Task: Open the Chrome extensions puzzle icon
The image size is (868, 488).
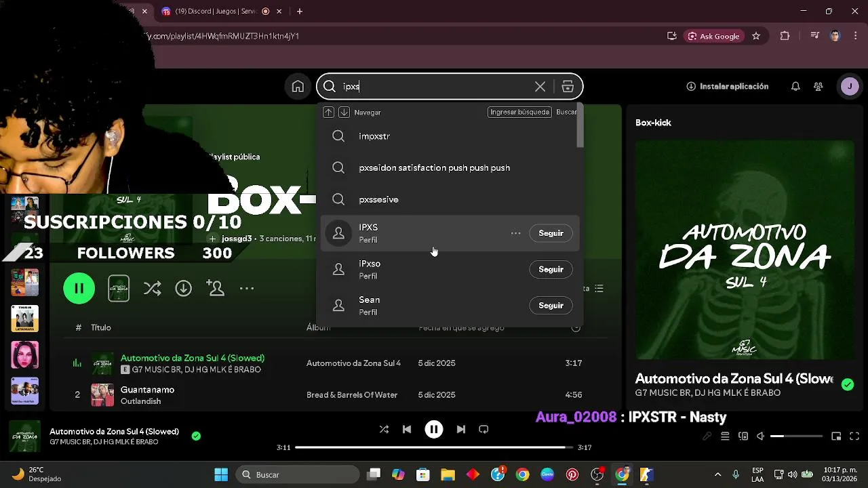Action: (785, 36)
